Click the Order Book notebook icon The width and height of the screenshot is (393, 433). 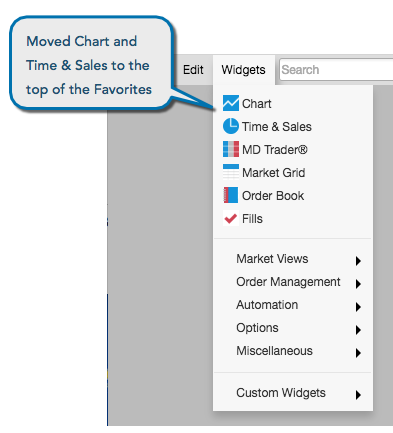[231, 195]
